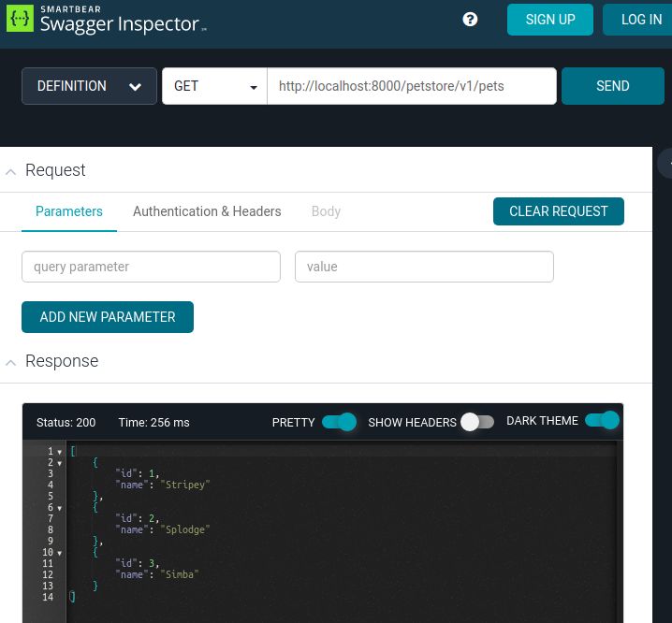Open the GET method dropdown
Image resolution: width=672 pixels, height=623 pixels.
pos(214,86)
